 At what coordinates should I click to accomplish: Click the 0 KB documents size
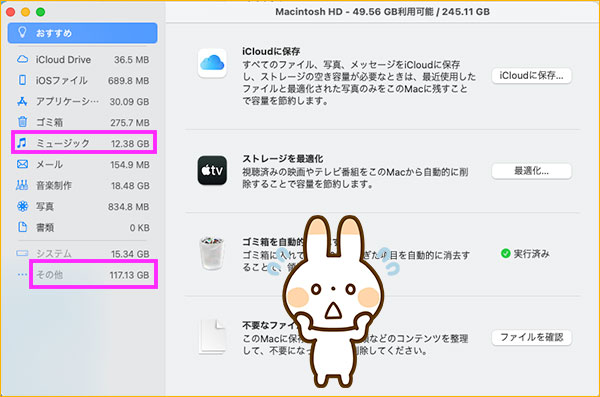(139, 228)
